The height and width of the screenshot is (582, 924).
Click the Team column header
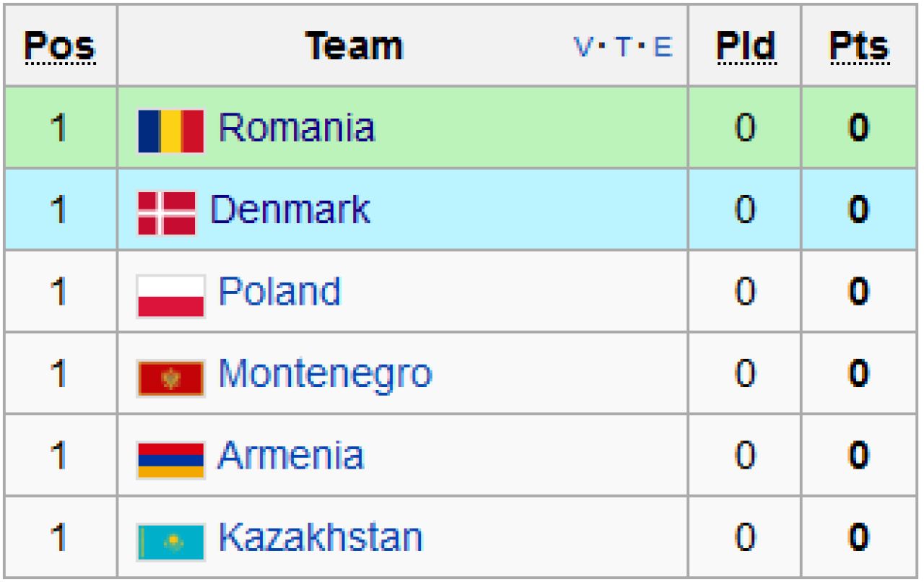point(354,46)
